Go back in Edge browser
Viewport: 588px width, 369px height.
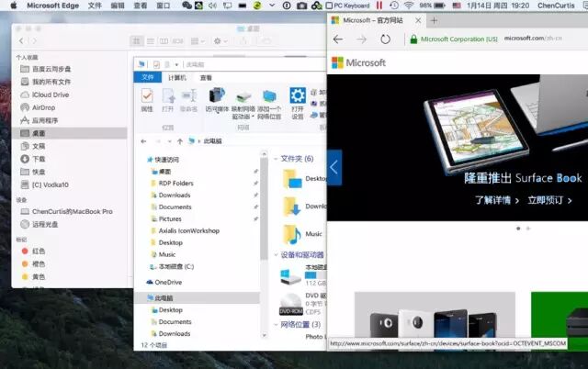point(338,39)
